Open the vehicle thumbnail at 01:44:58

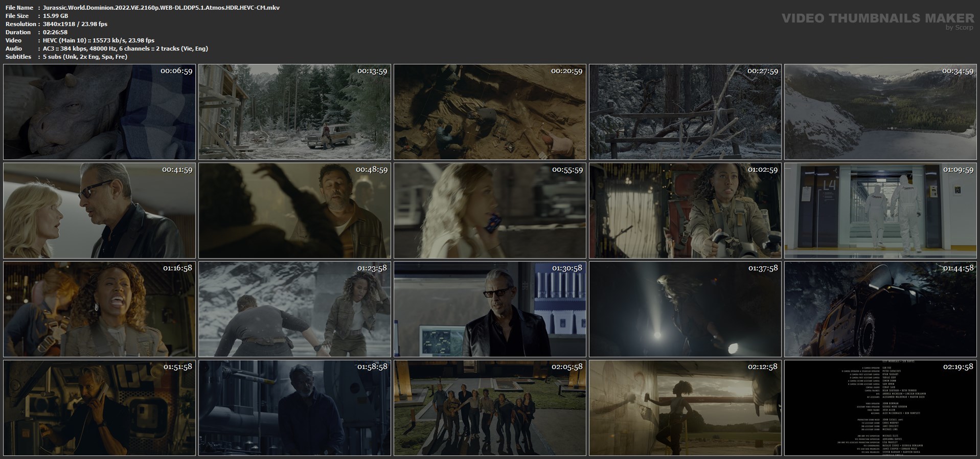880,309
